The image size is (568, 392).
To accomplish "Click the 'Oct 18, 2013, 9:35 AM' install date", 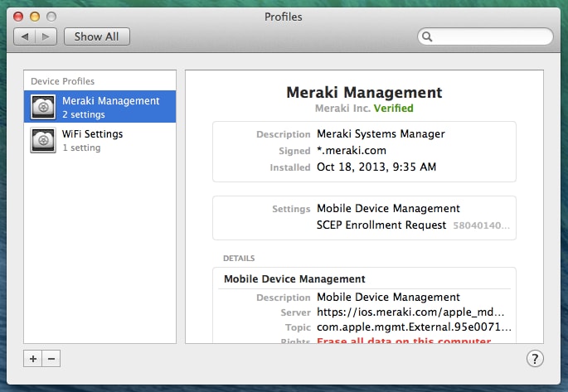I will click(x=376, y=167).
